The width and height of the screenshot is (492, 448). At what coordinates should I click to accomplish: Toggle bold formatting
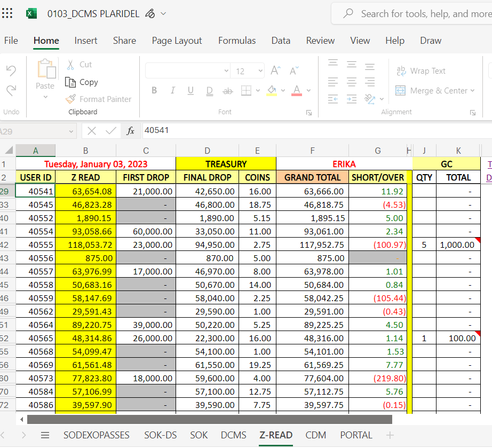pyautogui.click(x=154, y=90)
